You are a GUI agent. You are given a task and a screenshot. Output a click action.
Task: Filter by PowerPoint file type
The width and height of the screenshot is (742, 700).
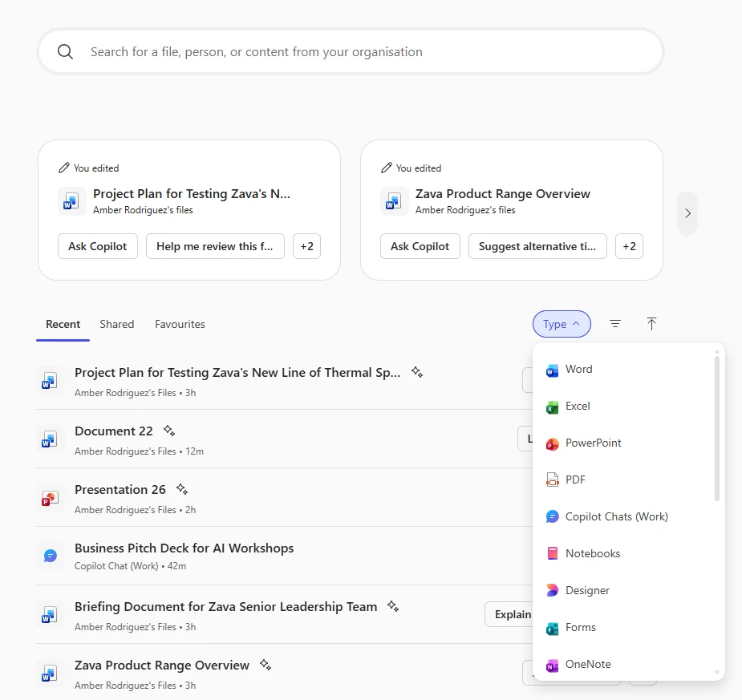click(x=624, y=443)
